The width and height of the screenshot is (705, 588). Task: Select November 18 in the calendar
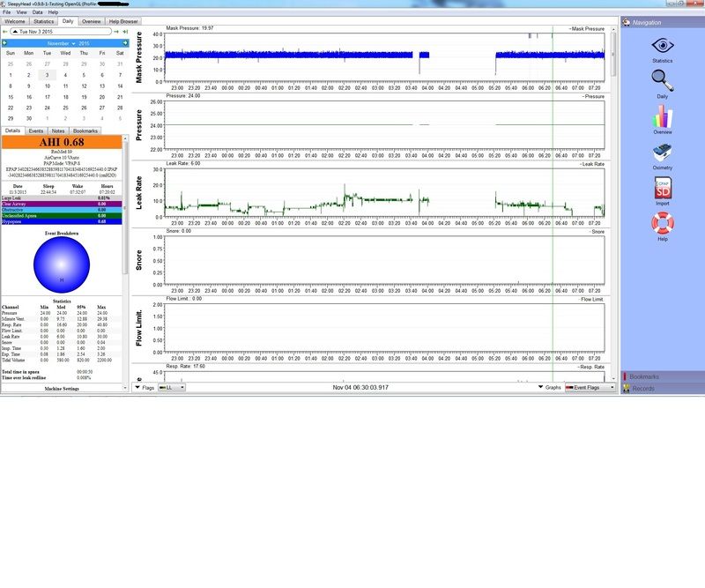[x=65, y=97]
